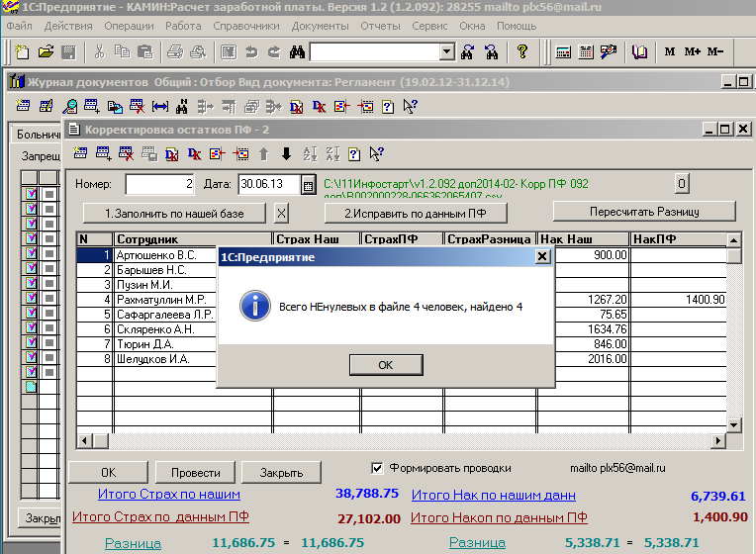The width and height of the screenshot is (756, 554).
Task: Click the Пересчитать Разницу button
Action: 644,212
